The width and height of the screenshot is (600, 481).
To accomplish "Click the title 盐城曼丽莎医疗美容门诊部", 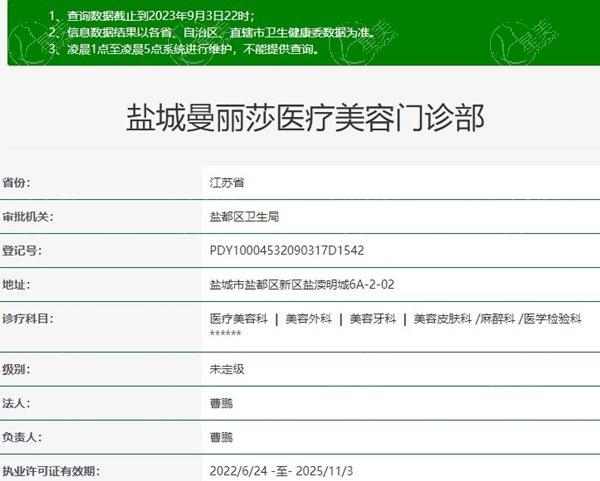I will coord(305,118).
